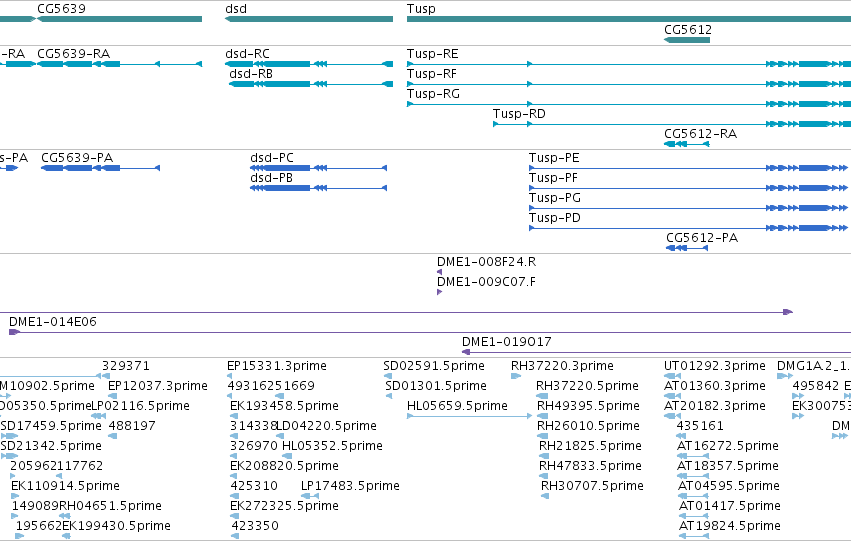Click the Tusp-PG protein label
The height and width of the screenshot is (541, 851).
coord(555,198)
